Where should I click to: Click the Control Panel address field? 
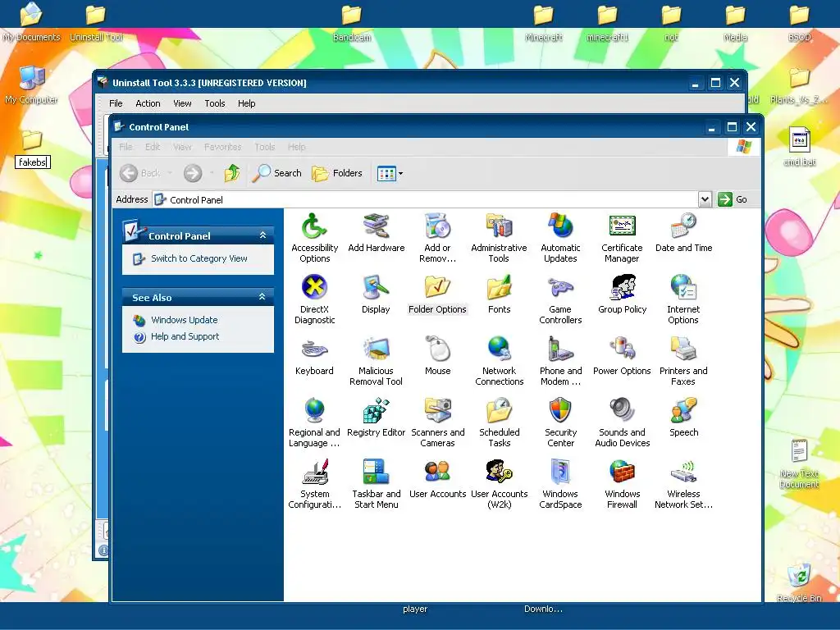tap(425, 200)
